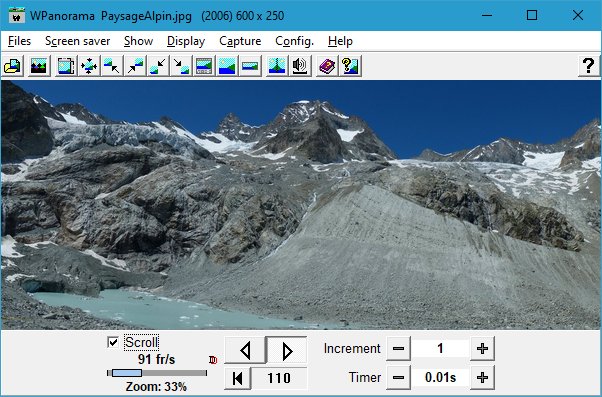Click the window-fit picture icon with brackets
602x397 pixels.
click(x=66, y=66)
